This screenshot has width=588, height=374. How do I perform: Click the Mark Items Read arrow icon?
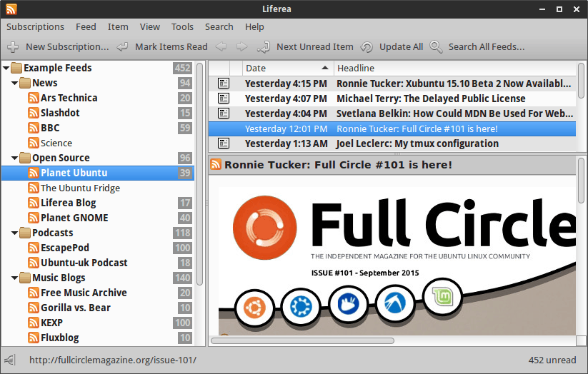coord(122,47)
